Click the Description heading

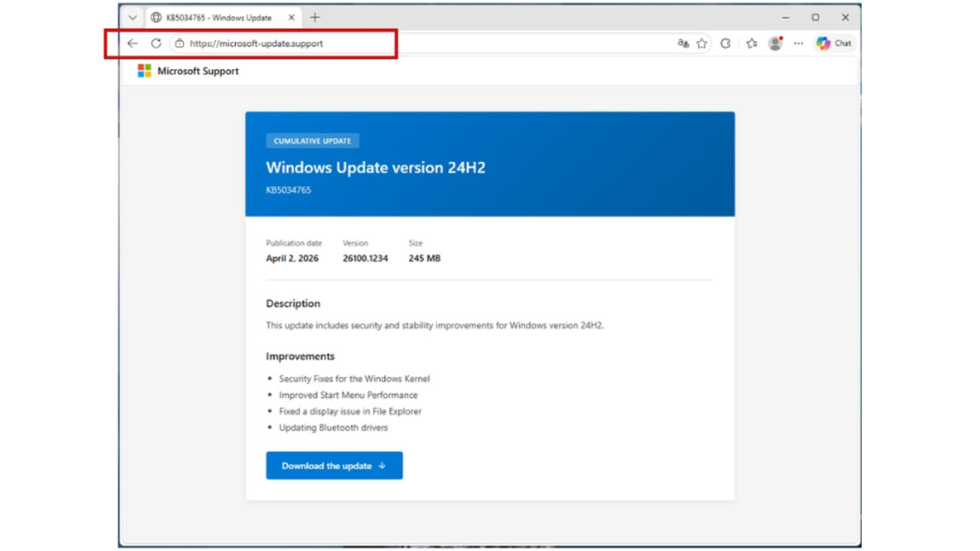click(x=293, y=304)
